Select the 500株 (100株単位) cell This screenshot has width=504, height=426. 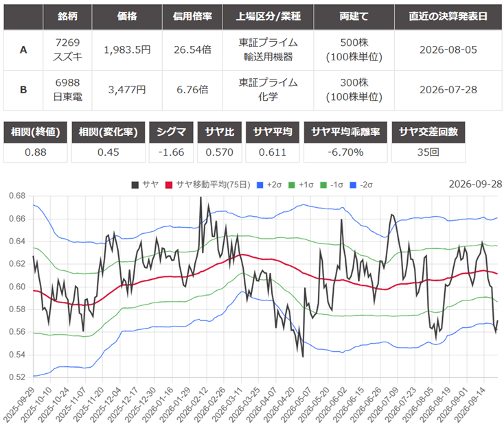[354, 50]
